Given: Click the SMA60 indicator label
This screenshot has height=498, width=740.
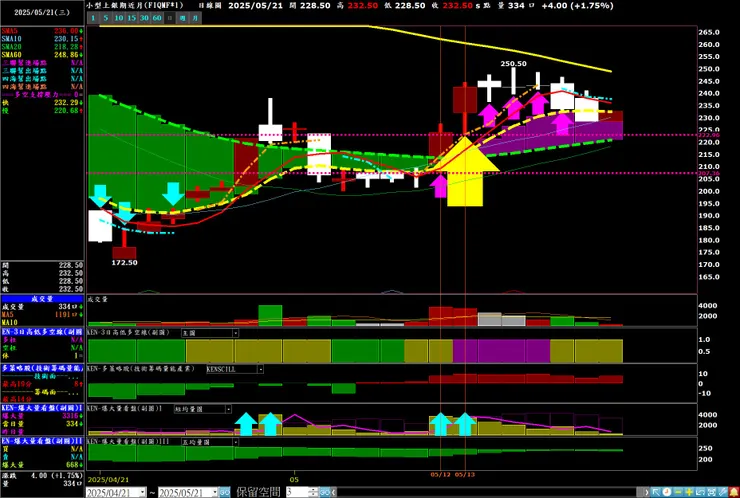Looking at the screenshot, I should coord(11,55).
